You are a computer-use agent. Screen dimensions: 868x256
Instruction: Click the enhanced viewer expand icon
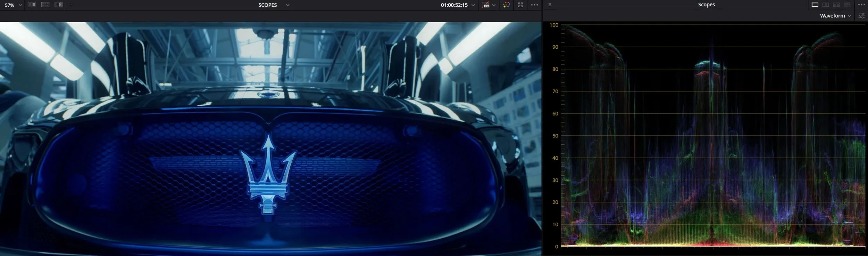[x=520, y=5]
